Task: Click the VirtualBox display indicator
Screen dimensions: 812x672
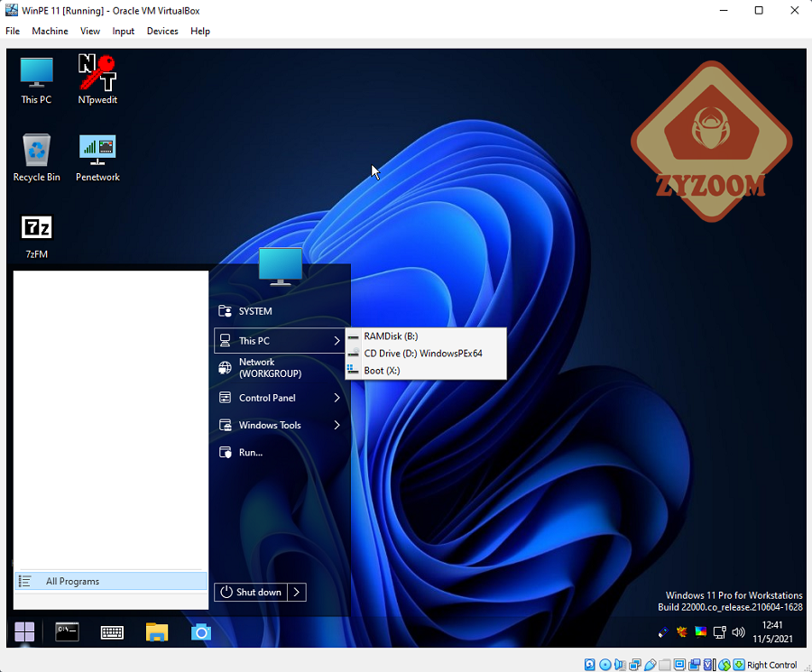Action: 680,665
